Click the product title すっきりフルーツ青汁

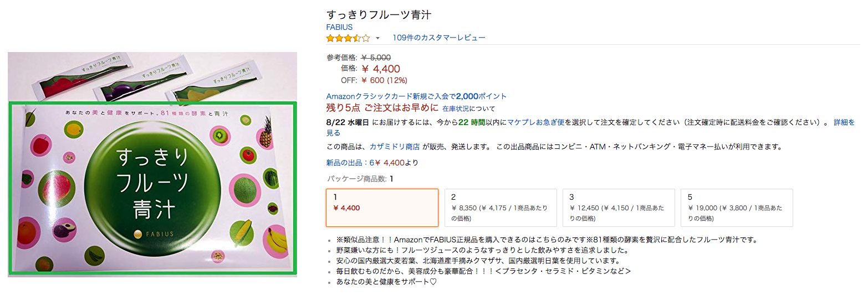point(379,14)
